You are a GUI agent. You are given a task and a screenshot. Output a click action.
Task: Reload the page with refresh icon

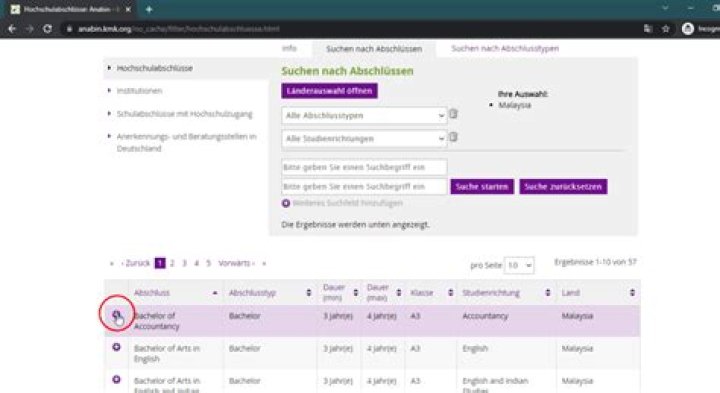(x=47, y=28)
